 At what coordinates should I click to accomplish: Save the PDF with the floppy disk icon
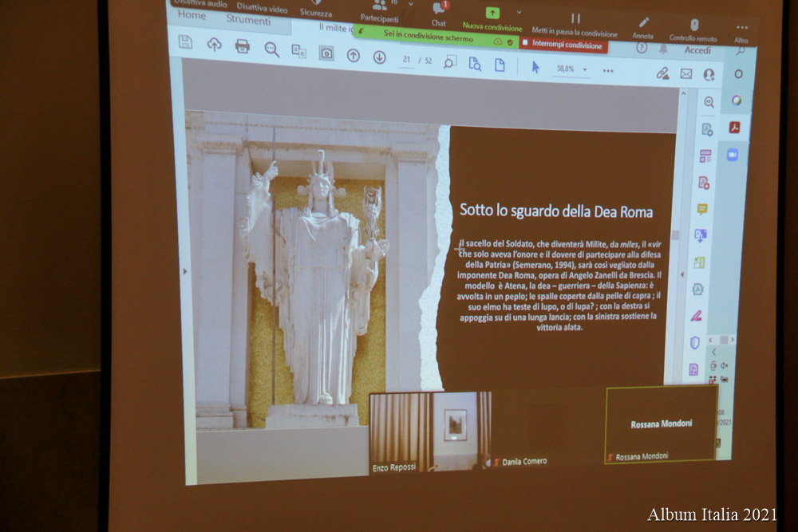pos(185,42)
